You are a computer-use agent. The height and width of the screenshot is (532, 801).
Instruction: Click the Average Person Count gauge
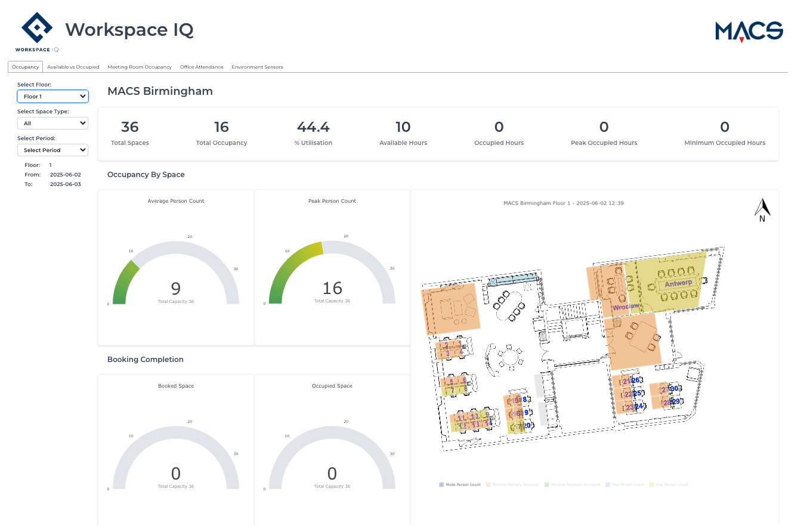[176, 273]
